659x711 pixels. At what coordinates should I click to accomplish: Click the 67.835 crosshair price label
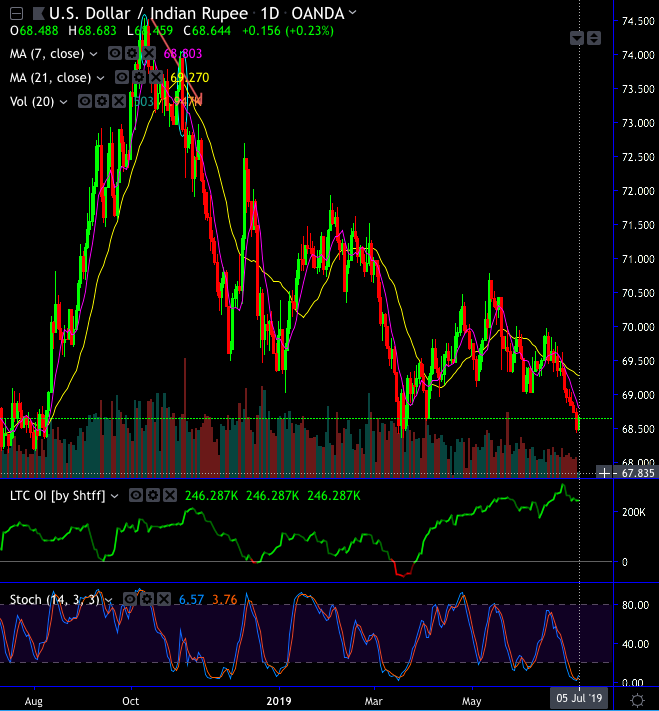[x=638, y=473]
